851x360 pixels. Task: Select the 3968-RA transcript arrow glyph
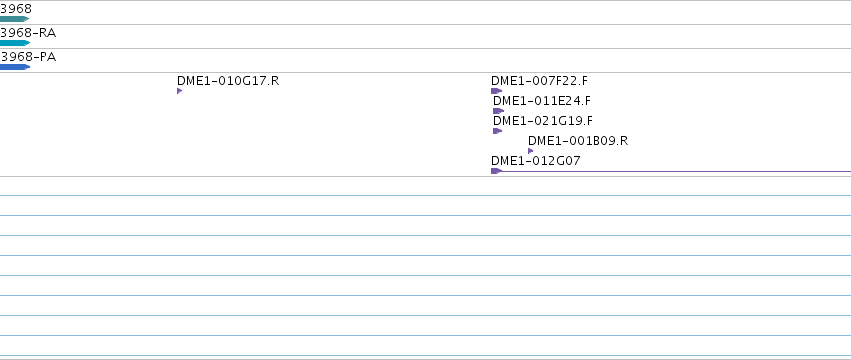click(15, 43)
